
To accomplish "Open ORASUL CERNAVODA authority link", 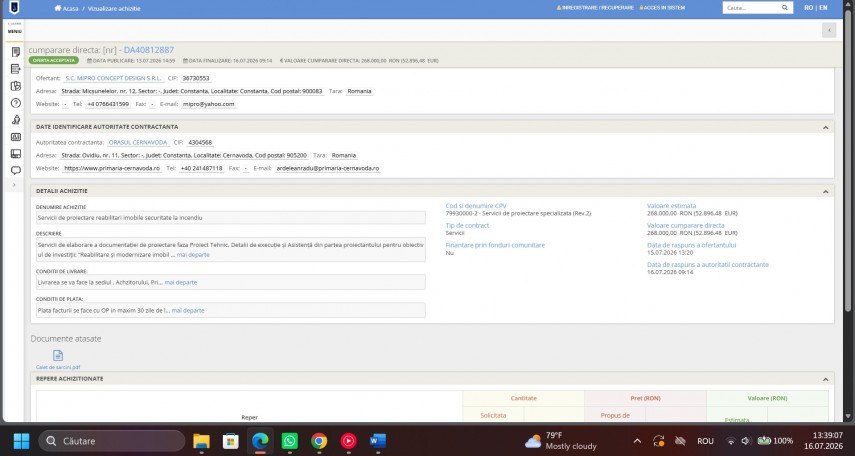I will pos(138,142).
